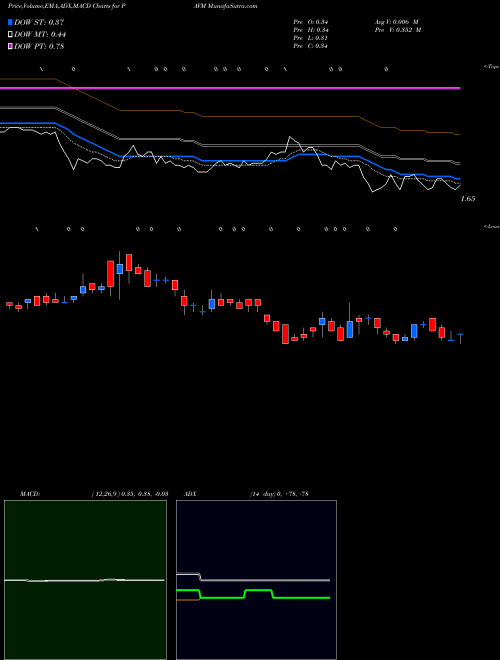Click the 'MACD:' panel label

[x=30, y=494]
